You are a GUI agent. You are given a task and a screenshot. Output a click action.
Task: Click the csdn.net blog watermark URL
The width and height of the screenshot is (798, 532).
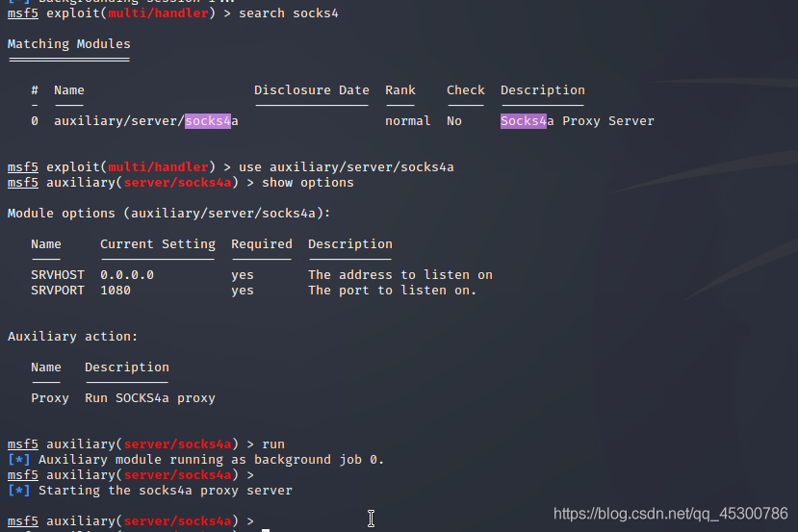click(x=670, y=514)
